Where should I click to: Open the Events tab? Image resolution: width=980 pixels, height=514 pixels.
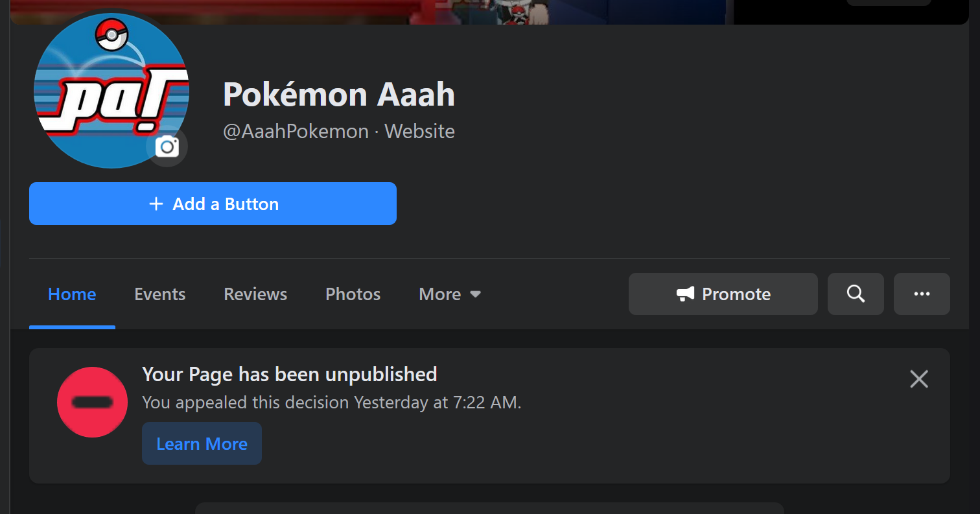(x=159, y=294)
